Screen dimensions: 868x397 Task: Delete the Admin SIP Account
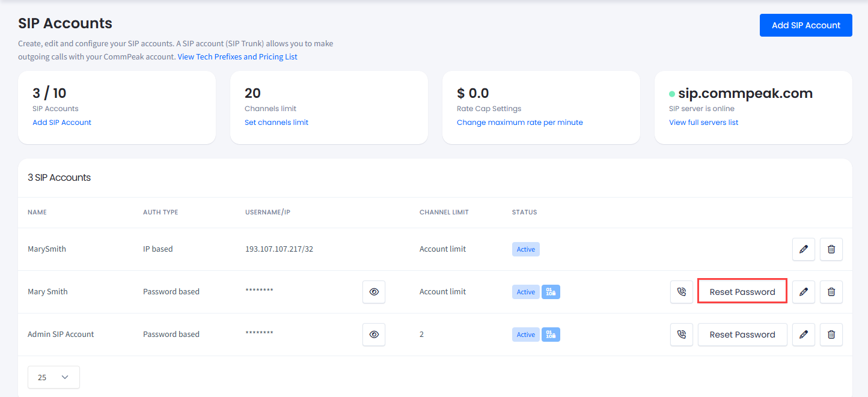(831, 335)
